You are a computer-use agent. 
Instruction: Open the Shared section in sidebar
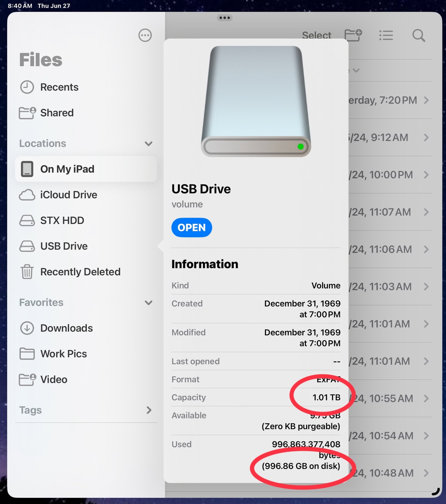tap(57, 113)
